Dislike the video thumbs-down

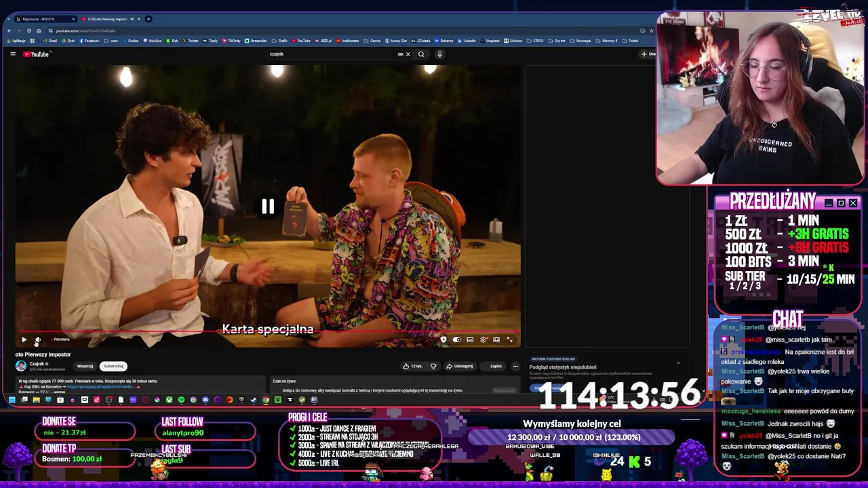(433, 366)
